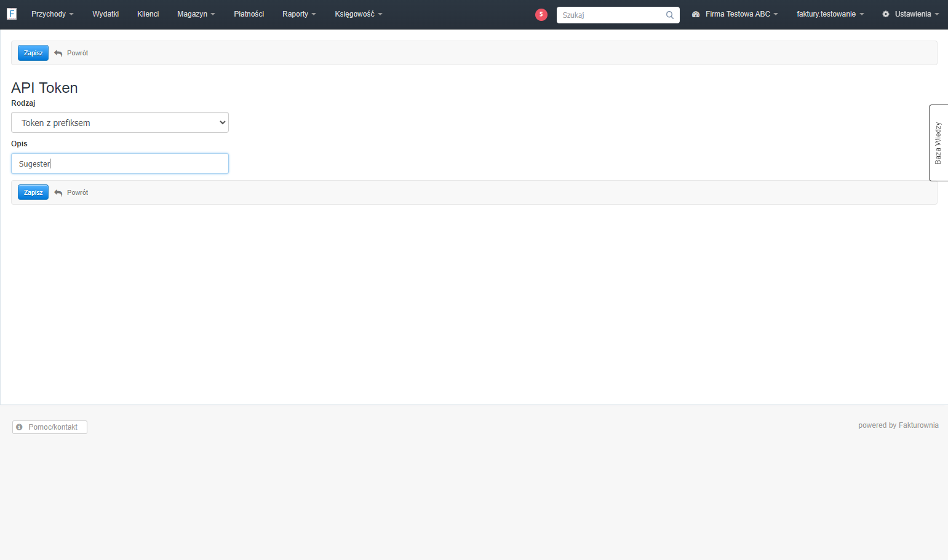Expand the Raporty menu
Viewport: 948px width, 560px height.
pyautogui.click(x=299, y=14)
